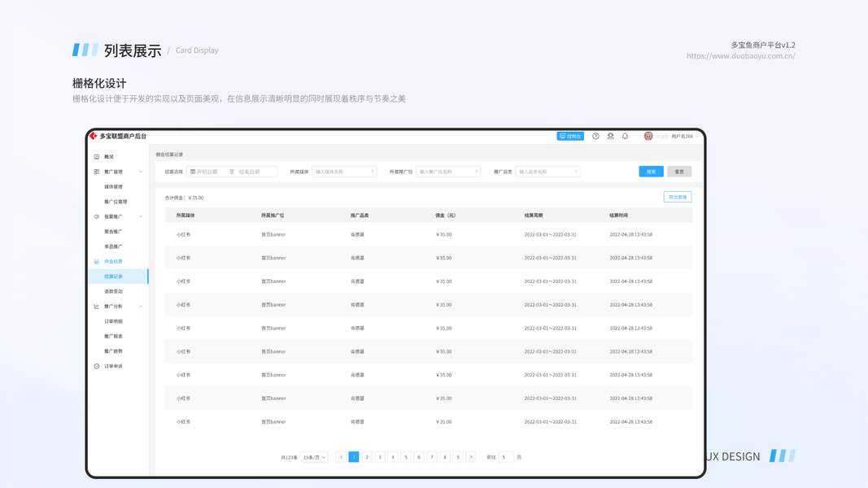Open the notification bell
This screenshot has width=868, height=488.
coord(625,136)
